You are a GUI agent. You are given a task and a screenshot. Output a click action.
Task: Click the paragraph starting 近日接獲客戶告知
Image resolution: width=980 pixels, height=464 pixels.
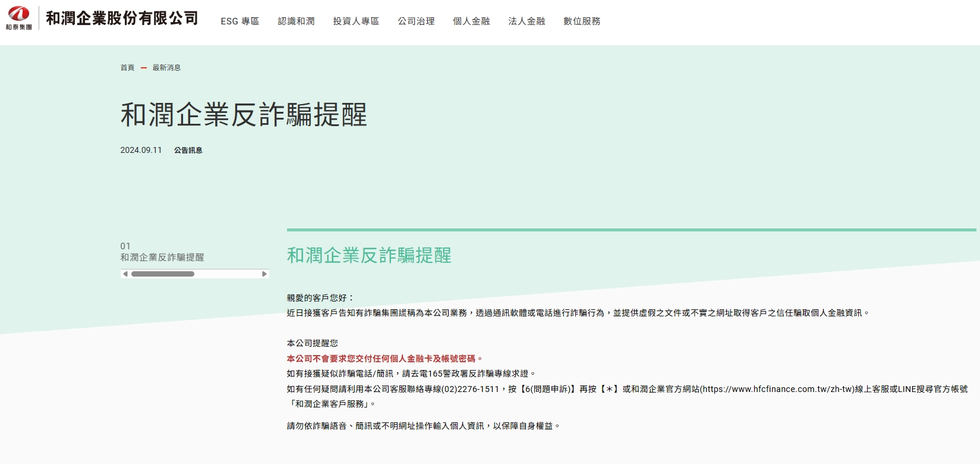point(578,313)
